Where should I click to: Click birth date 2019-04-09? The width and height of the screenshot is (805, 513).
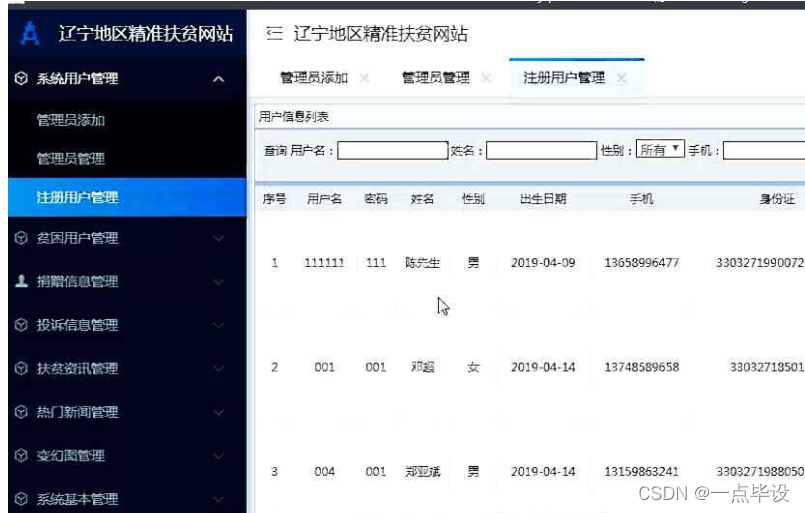tap(543, 263)
